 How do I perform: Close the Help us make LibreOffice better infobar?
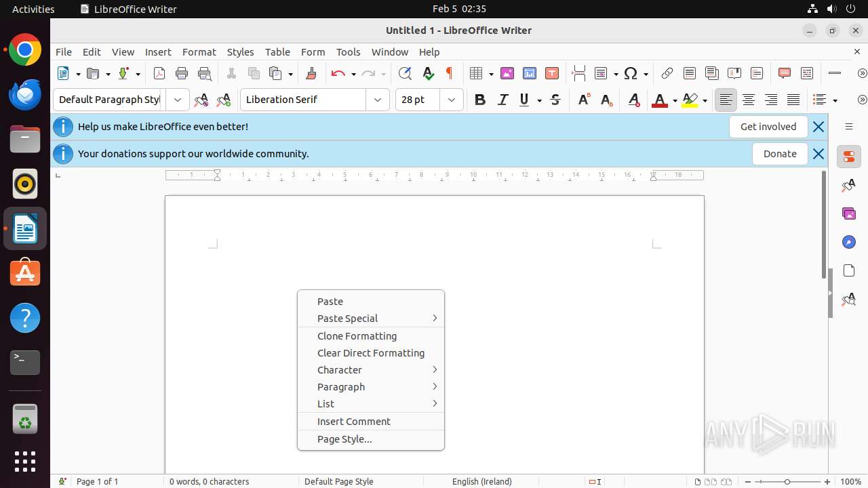point(818,127)
